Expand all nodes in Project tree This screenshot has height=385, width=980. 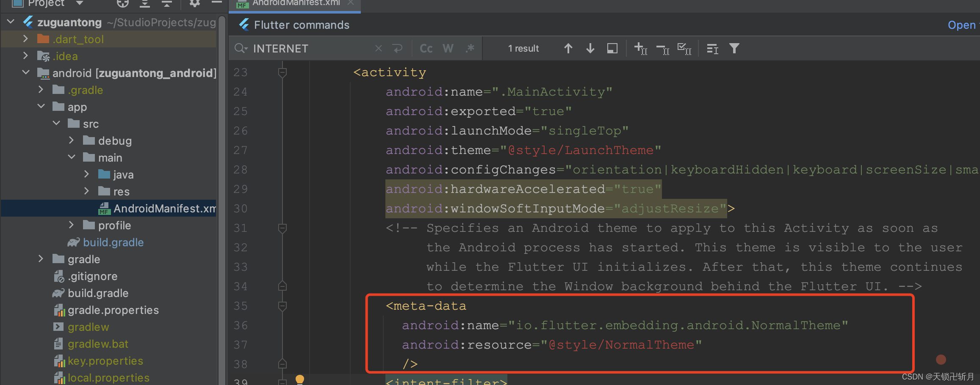pos(144,3)
